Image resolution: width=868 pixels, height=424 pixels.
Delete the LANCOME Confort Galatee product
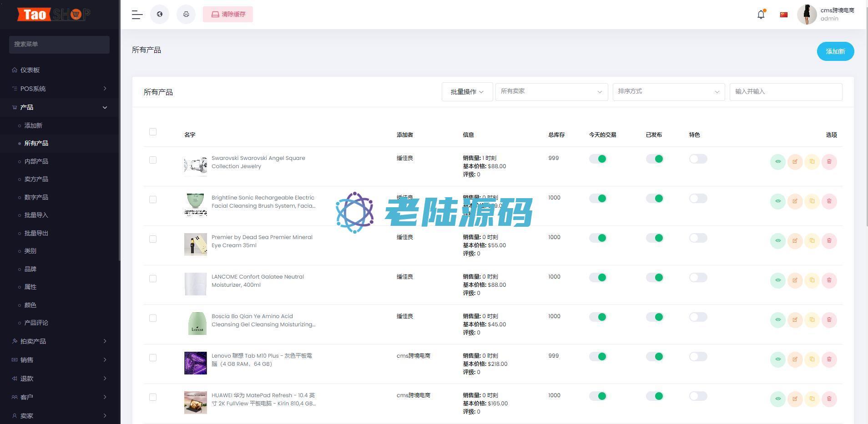point(829,280)
